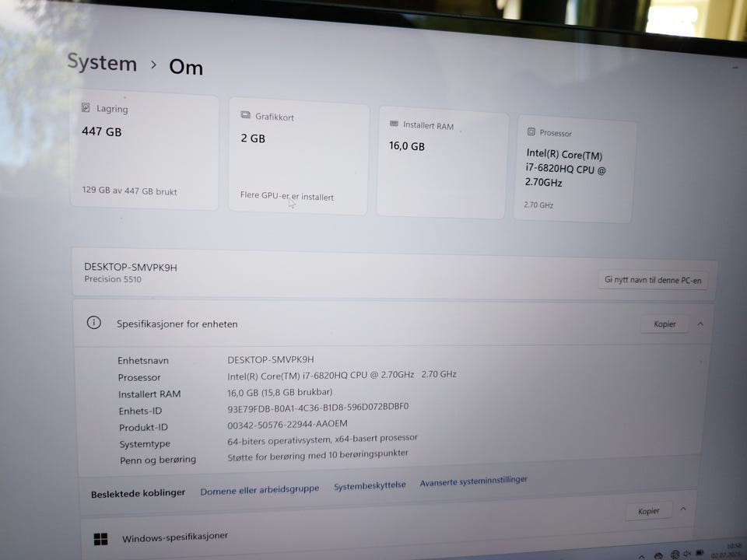This screenshot has width=747, height=560.
Task: Click the Installert RAM card icon
Action: click(394, 124)
